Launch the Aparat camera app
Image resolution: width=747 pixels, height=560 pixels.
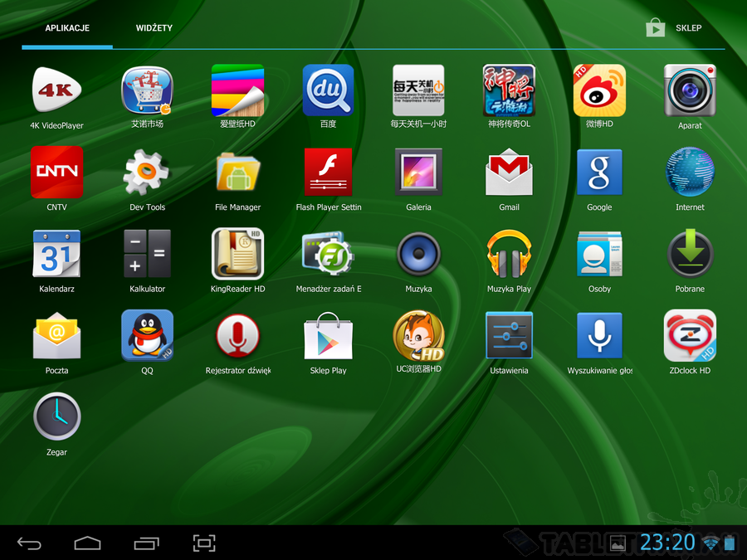click(x=690, y=90)
